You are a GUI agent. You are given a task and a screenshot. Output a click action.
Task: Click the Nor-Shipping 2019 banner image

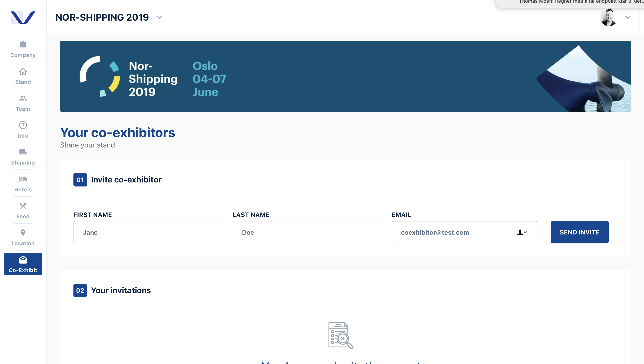[345, 76]
